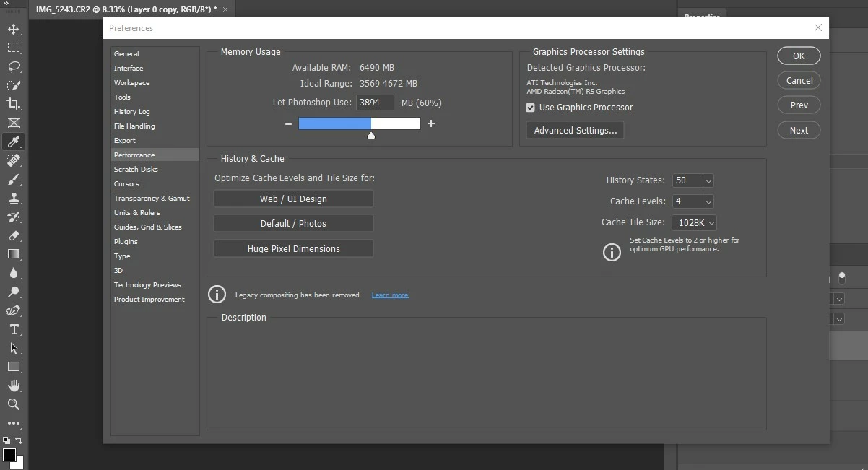Choose the Crop tool
868x470 pixels.
pyautogui.click(x=13, y=104)
